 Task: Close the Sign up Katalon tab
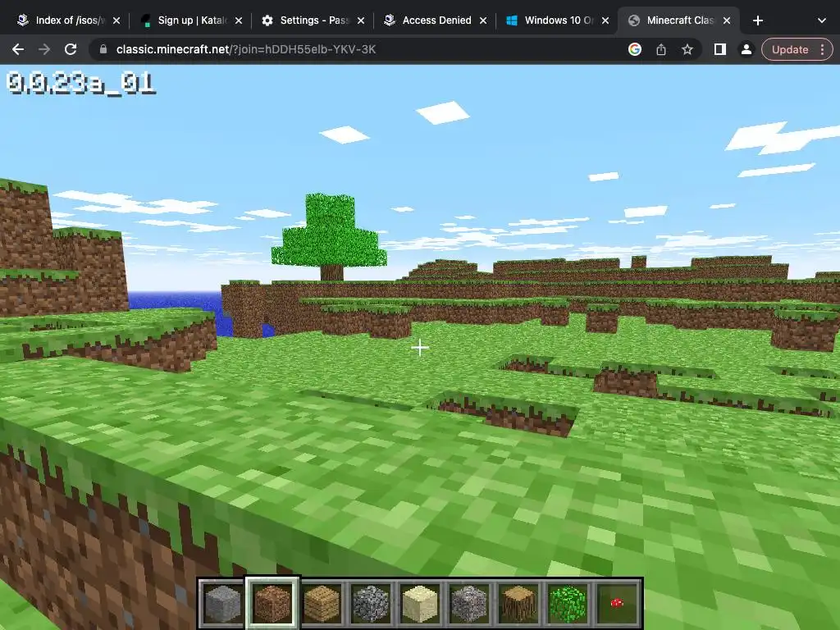click(x=239, y=21)
